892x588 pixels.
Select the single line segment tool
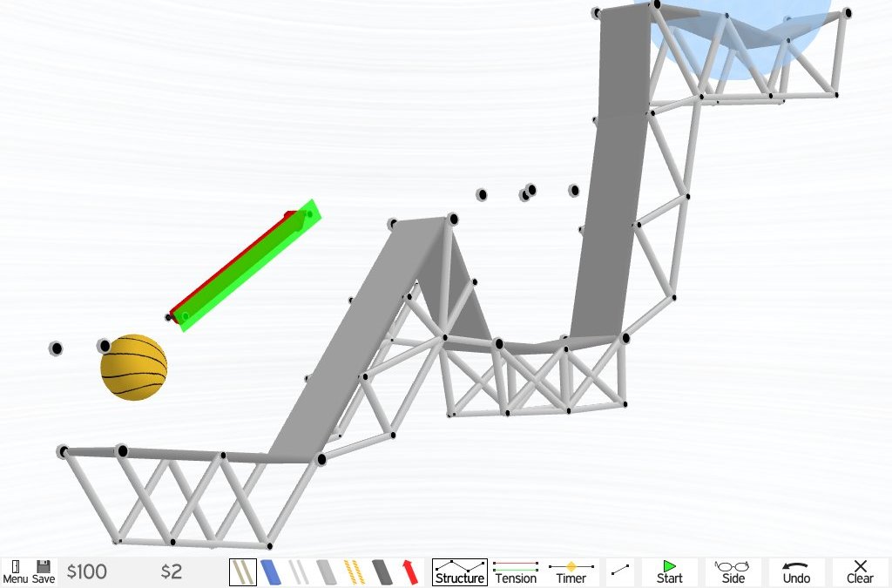click(x=620, y=572)
